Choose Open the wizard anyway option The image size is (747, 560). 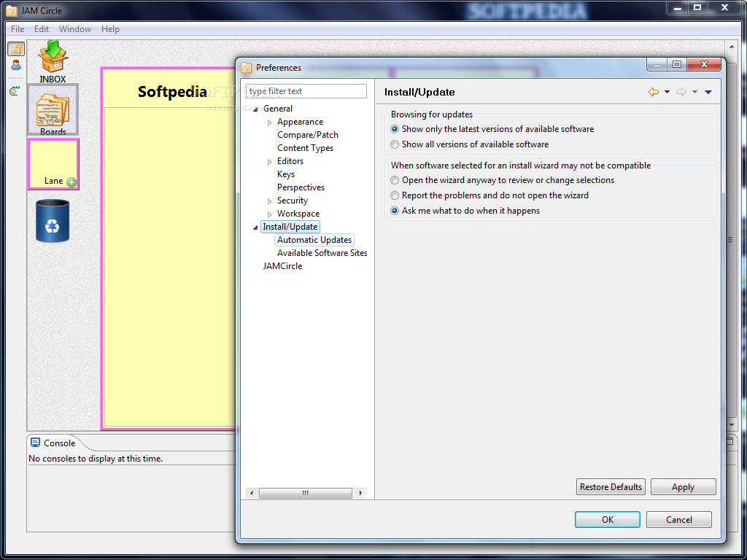(x=502, y=180)
